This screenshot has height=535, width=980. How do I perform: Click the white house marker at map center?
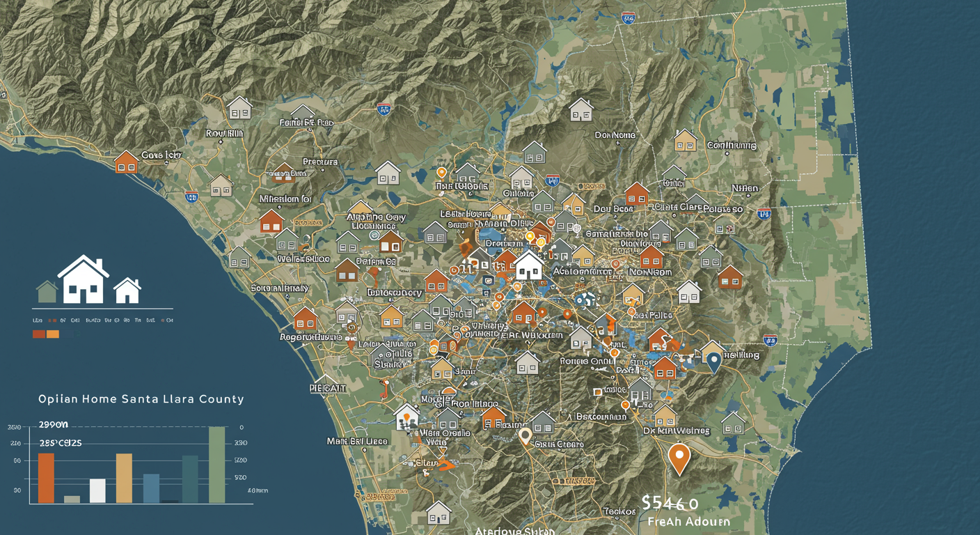528,265
